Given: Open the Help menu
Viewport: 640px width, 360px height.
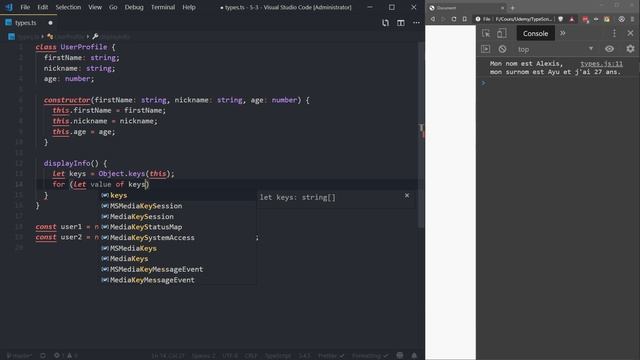Looking at the screenshot, I should (189, 7).
